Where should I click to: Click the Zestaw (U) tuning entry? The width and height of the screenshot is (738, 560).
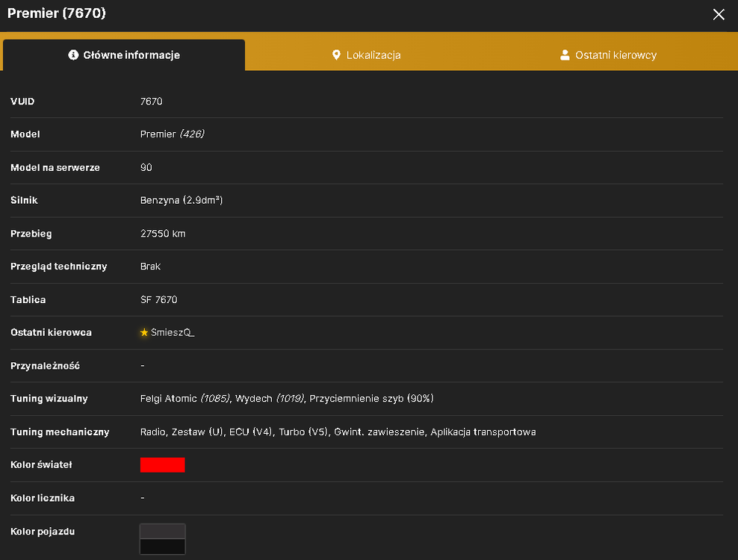[197, 432]
